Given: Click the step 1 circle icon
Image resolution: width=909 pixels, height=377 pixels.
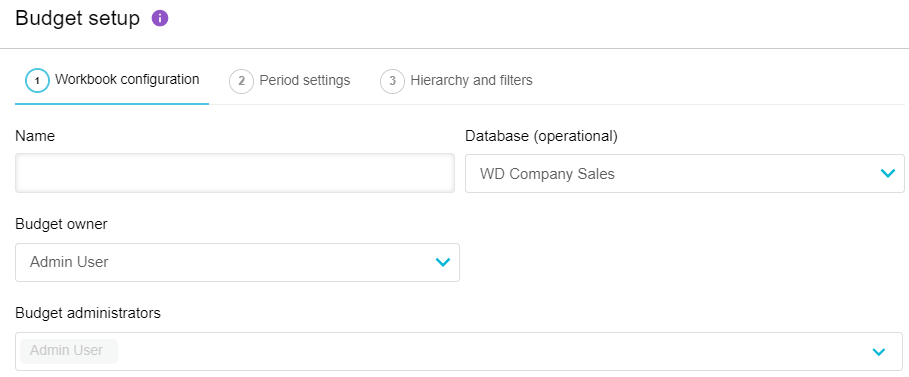Looking at the screenshot, I should pos(37,81).
